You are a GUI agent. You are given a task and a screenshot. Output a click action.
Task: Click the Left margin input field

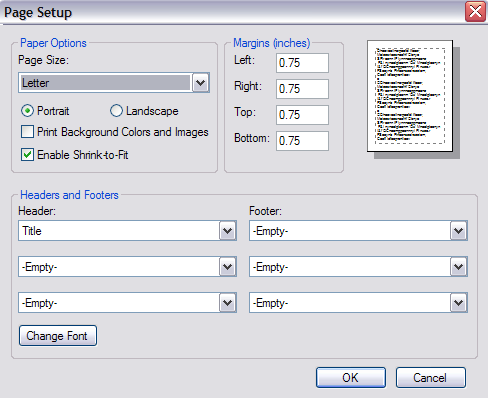tap(302, 63)
